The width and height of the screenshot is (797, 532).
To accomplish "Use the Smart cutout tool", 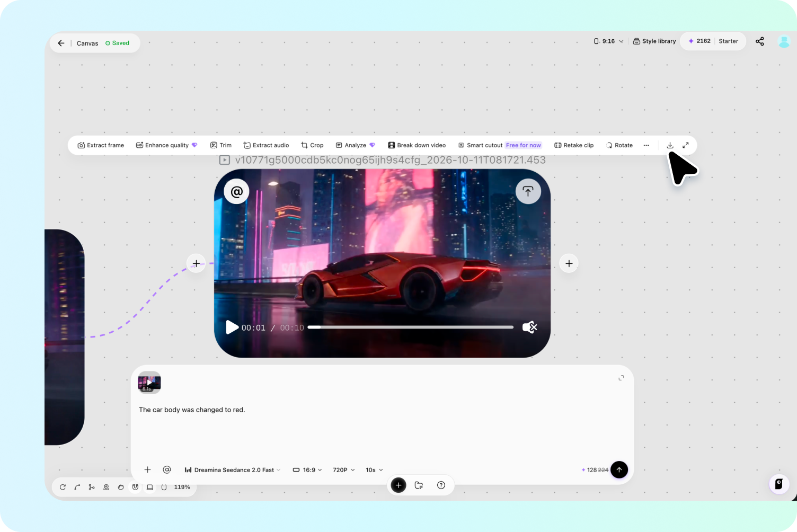I will pos(499,145).
